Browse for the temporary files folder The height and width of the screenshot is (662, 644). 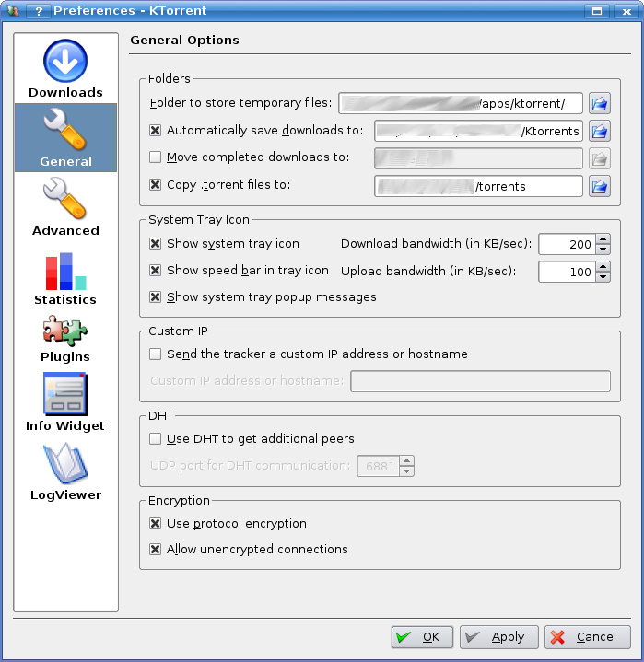point(600,103)
